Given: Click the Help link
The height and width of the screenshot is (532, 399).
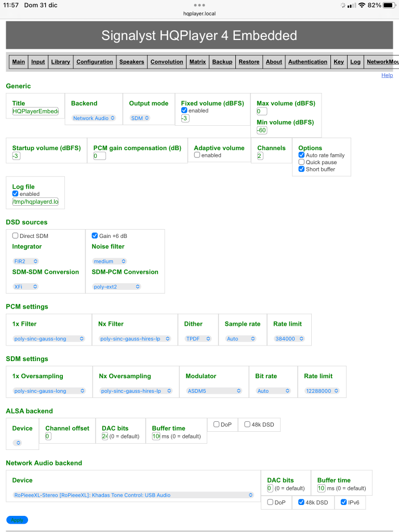Looking at the screenshot, I should point(387,75).
